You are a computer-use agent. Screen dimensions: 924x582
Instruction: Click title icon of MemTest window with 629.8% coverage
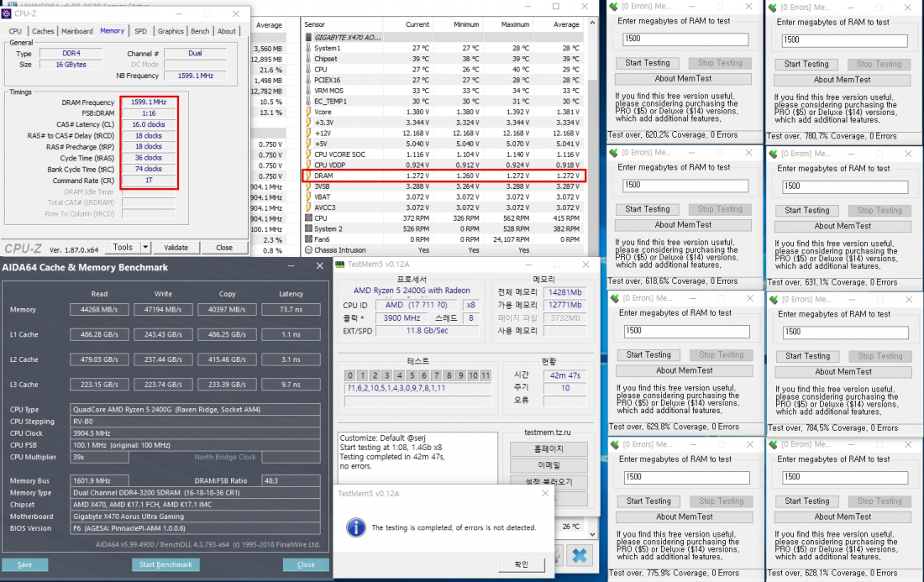tap(615, 299)
